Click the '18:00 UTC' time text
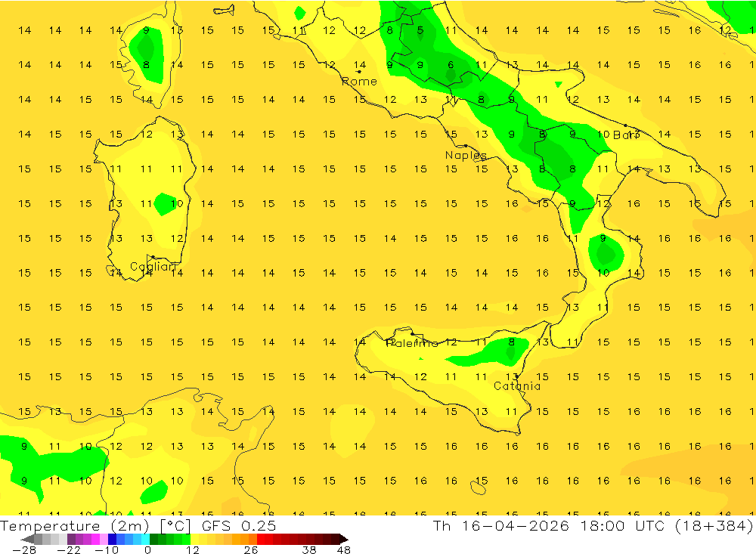The width and height of the screenshot is (756, 554). (x=624, y=525)
